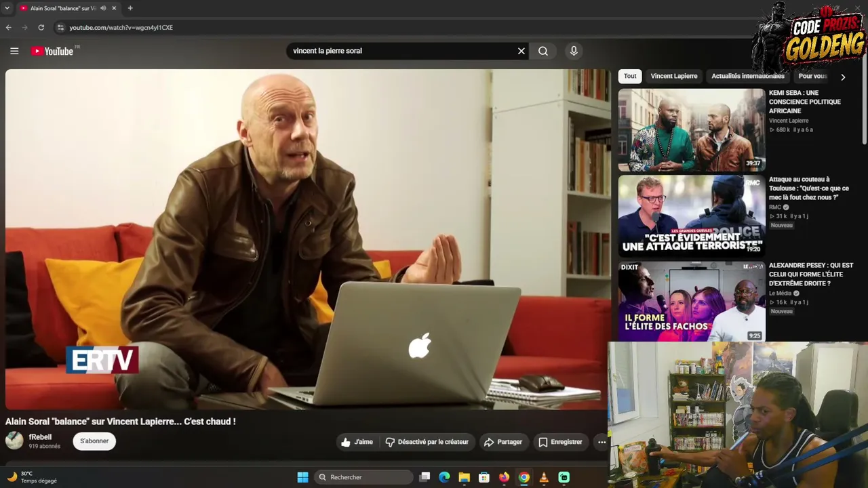
Task: Click the dislike "Désactivé par le créateur" button
Action: click(x=427, y=442)
